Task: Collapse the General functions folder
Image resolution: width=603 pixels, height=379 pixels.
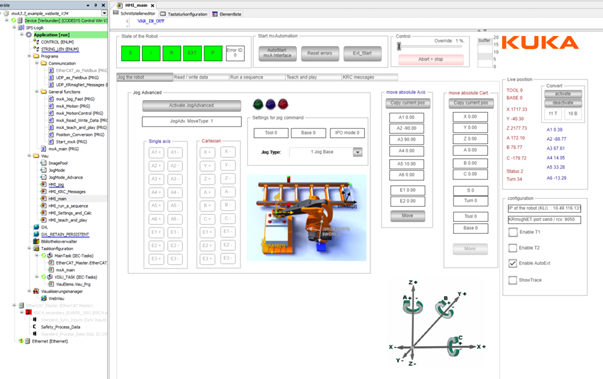Action: click(x=37, y=92)
